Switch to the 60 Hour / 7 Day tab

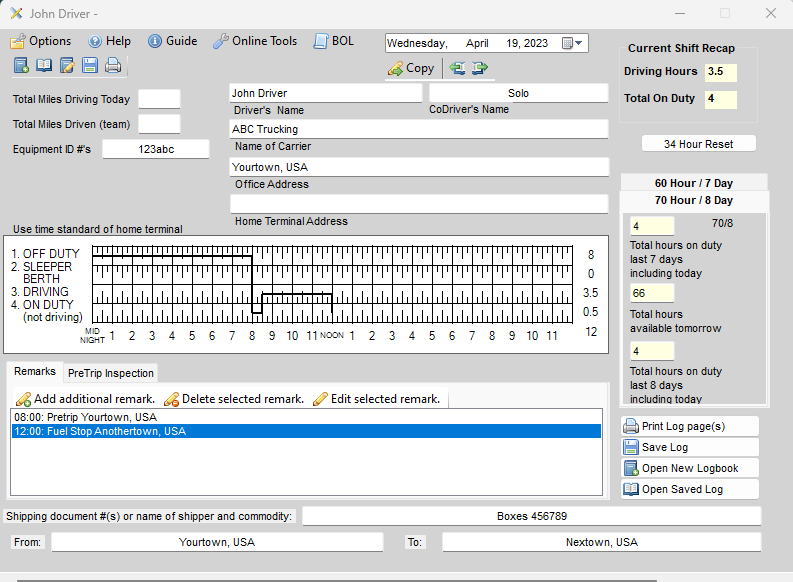(x=693, y=183)
